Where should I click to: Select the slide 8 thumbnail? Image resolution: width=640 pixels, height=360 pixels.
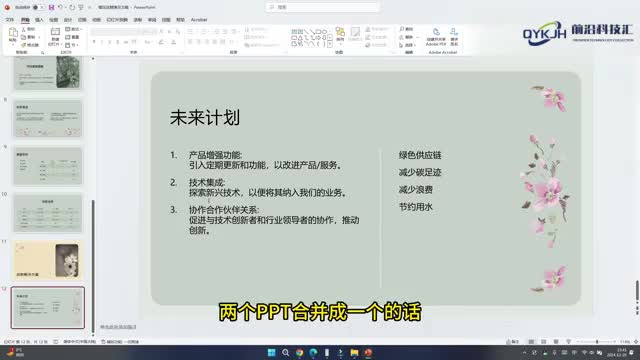click(x=48, y=119)
